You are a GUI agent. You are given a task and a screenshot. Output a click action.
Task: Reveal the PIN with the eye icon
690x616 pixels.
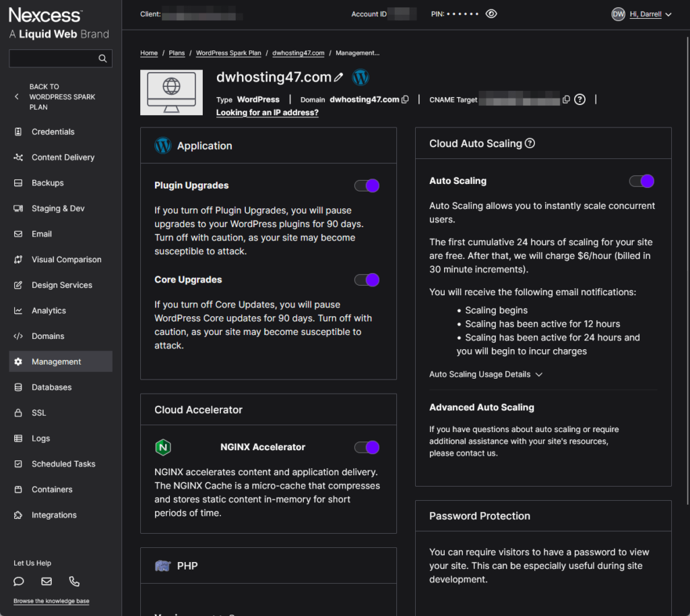pyautogui.click(x=491, y=14)
